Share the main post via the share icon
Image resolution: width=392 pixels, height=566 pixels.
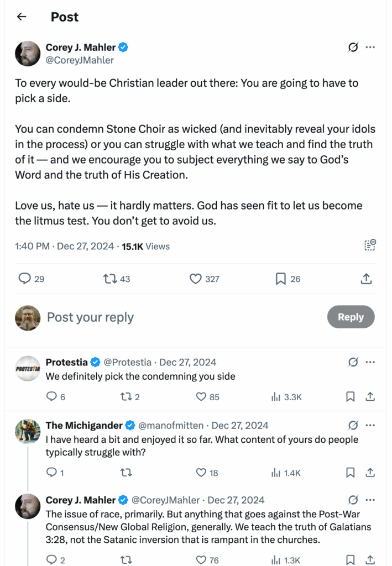(x=366, y=279)
